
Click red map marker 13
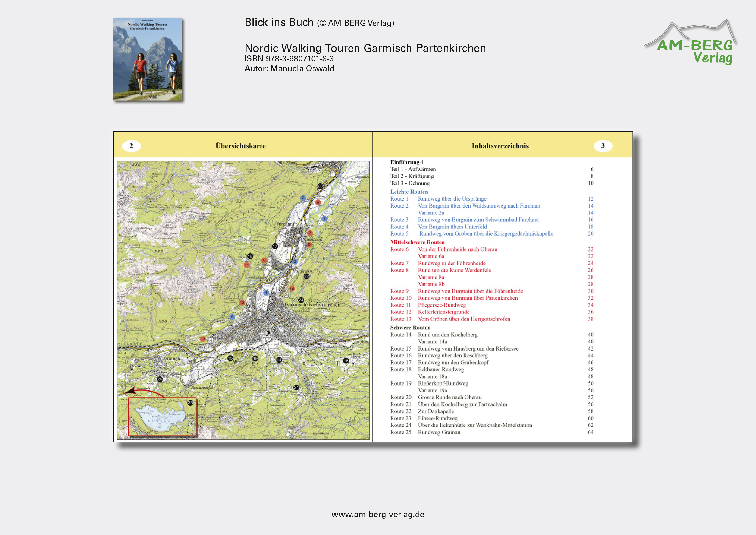point(203,339)
